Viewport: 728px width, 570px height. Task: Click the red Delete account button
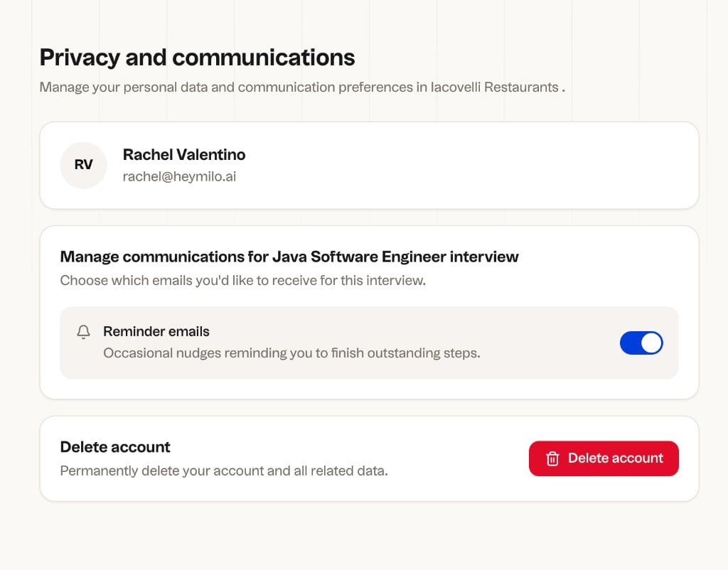pos(604,458)
